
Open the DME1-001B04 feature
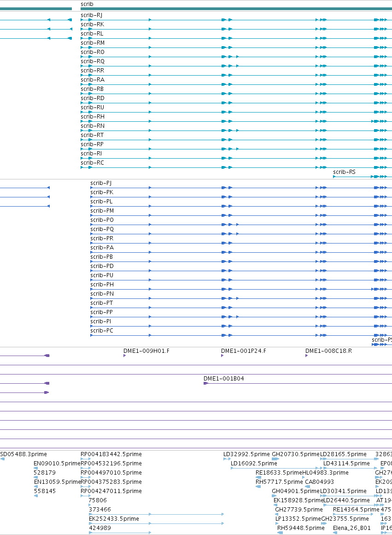pyautogui.click(x=223, y=378)
